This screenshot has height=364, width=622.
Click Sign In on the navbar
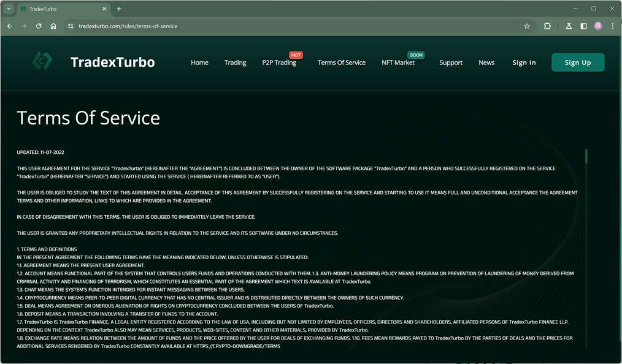coord(524,62)
